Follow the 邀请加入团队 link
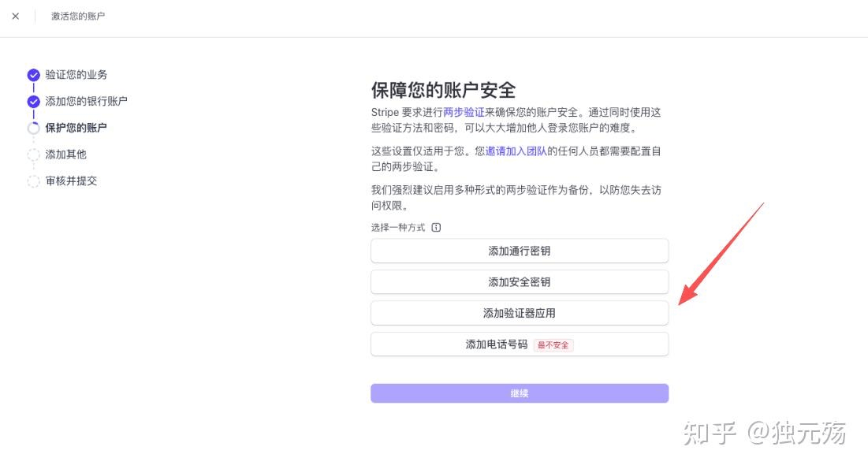868x469 pixels. [516, 151]
